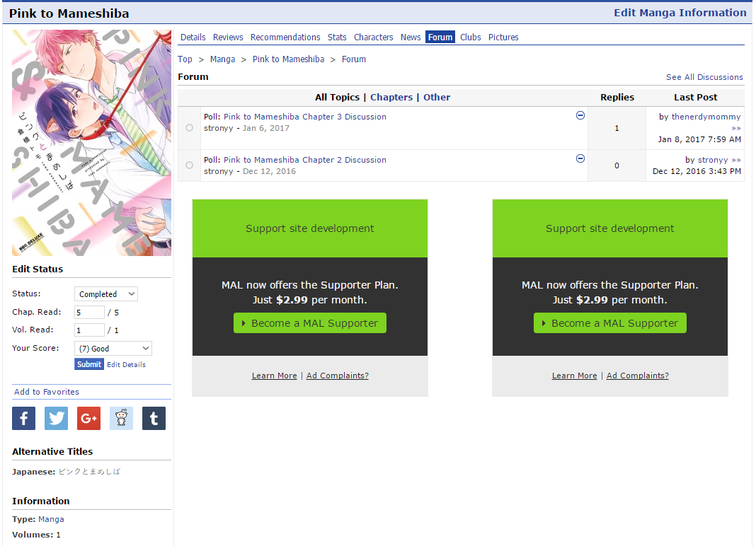The height and width of the screenshot is (546, 756).
Task: Open the Characters tab
Action: pos(374,37)
